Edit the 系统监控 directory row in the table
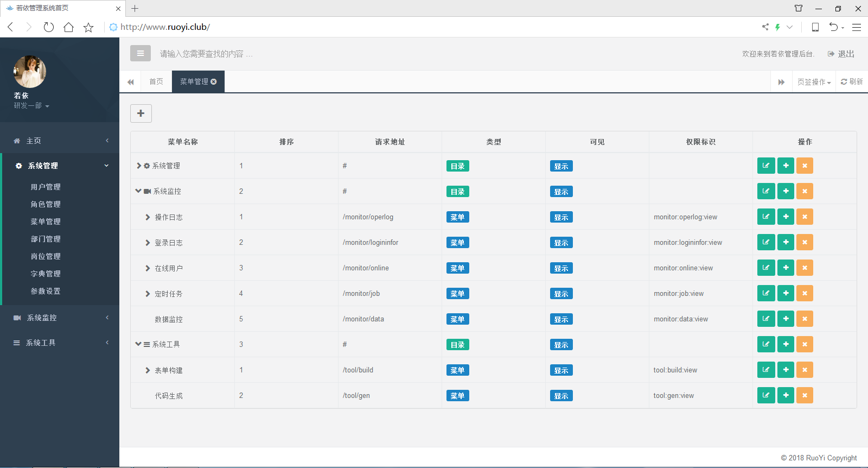 click(x=766, y=191)
